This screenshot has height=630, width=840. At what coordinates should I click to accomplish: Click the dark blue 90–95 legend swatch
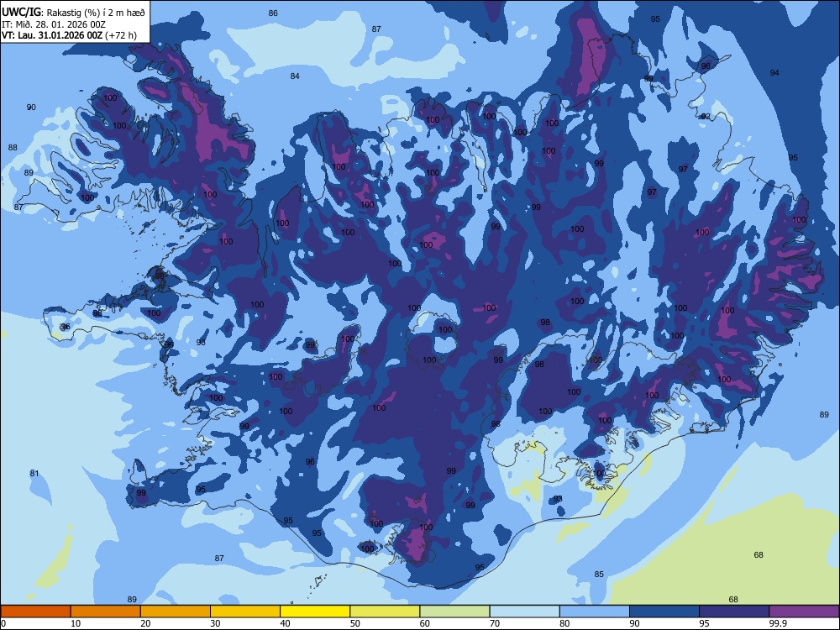click(x=664, y=612)
